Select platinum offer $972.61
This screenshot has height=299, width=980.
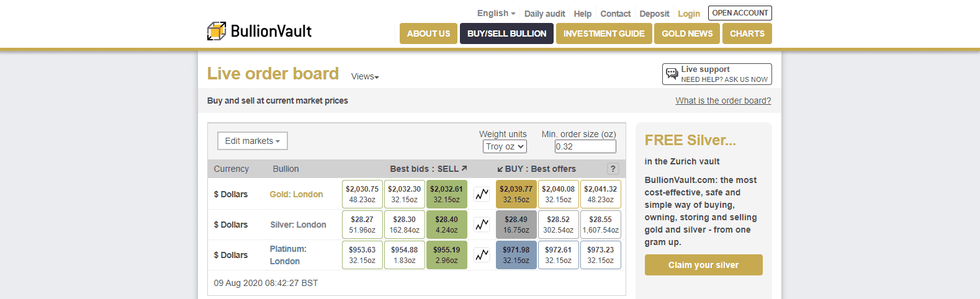pos(559,255)
